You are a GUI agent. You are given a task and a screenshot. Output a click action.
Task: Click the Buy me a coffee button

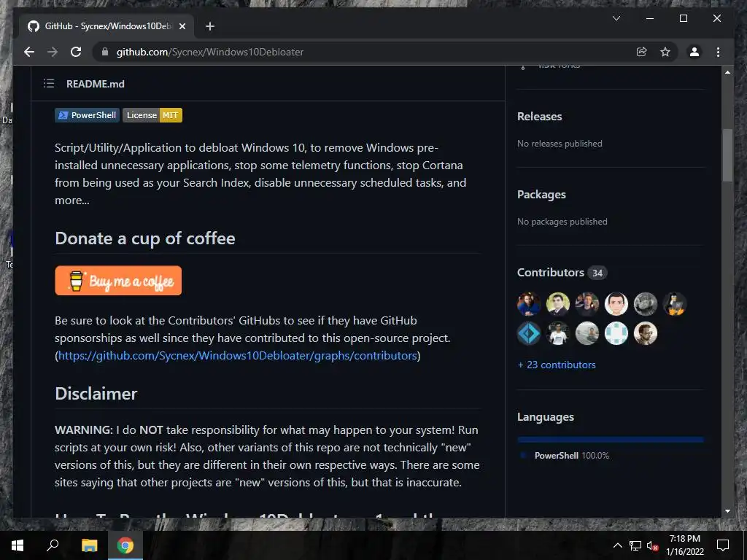click(x=118, y=281)
